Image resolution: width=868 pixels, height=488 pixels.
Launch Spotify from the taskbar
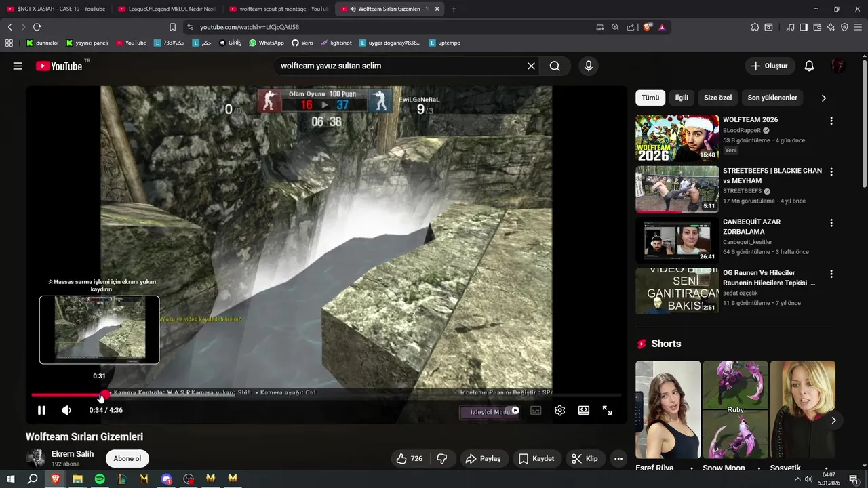pos(100,479)
